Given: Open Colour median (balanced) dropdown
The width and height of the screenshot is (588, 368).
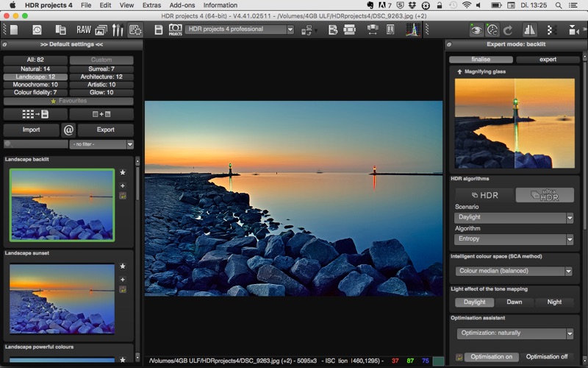Looking at the screenshot, I should pos(513,271).
